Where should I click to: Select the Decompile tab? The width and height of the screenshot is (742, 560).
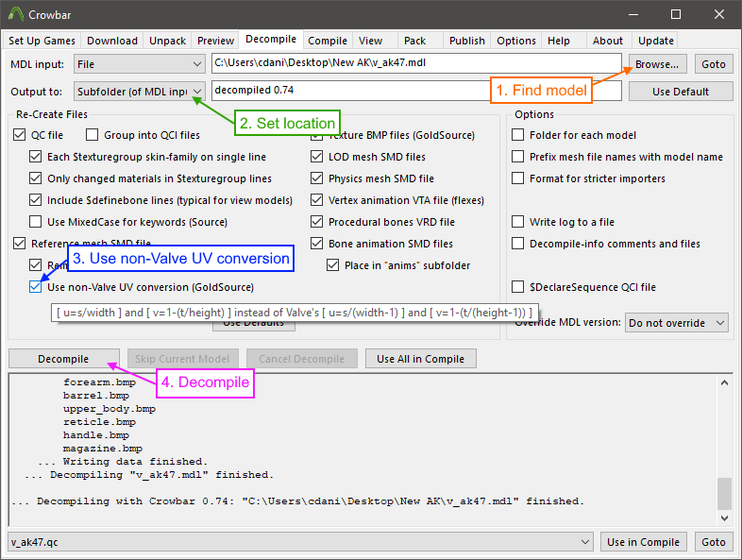coord(271,40)
